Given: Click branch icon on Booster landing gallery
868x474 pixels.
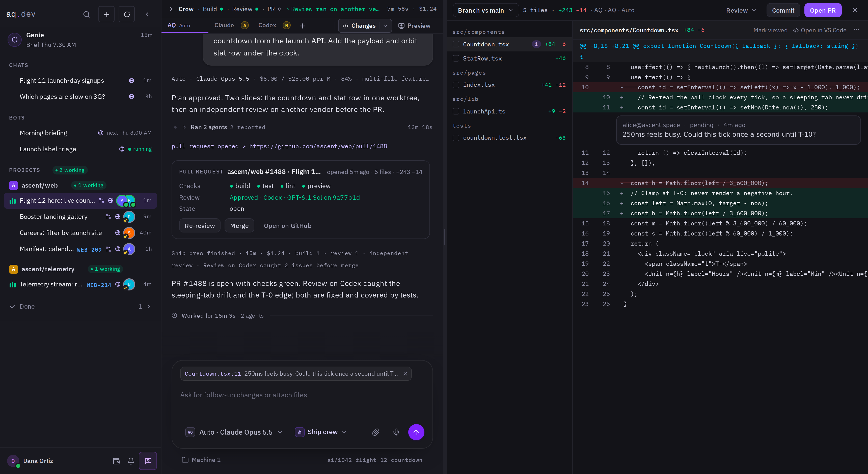Looking at the screenshot, I should coord(108,217).
